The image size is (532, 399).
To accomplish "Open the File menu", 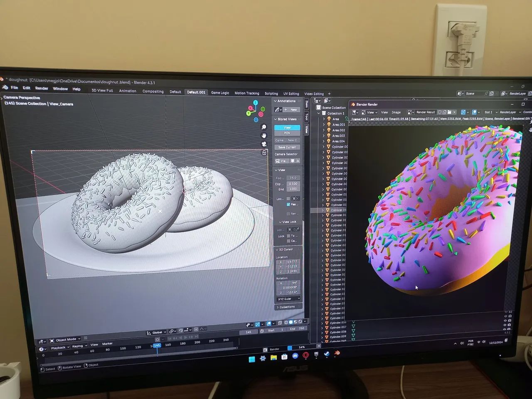I will point(15,88).
